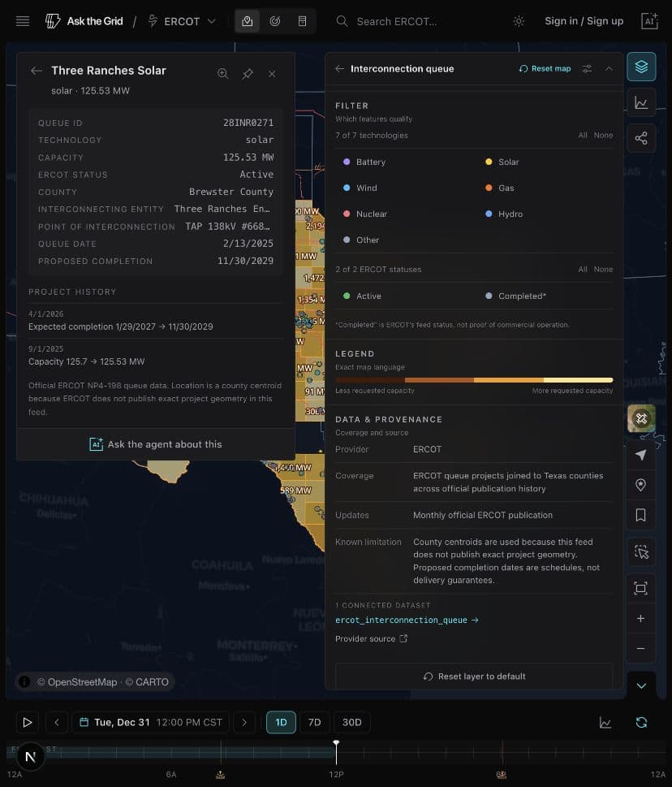Viewport: 672px width, 787px height.
Task: Switch to the document list view icon
Action: (302, 21)
